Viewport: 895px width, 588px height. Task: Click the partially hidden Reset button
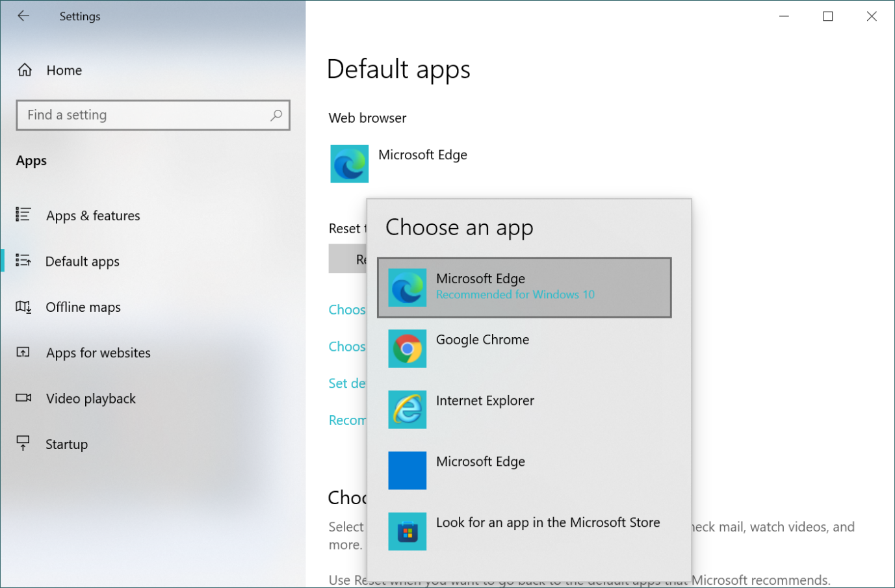(348, 259)
